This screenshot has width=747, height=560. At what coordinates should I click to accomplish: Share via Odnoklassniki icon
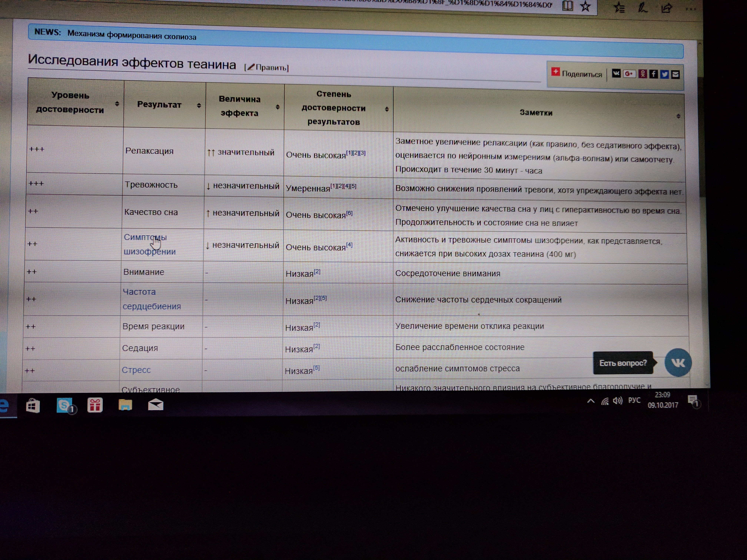642,74
